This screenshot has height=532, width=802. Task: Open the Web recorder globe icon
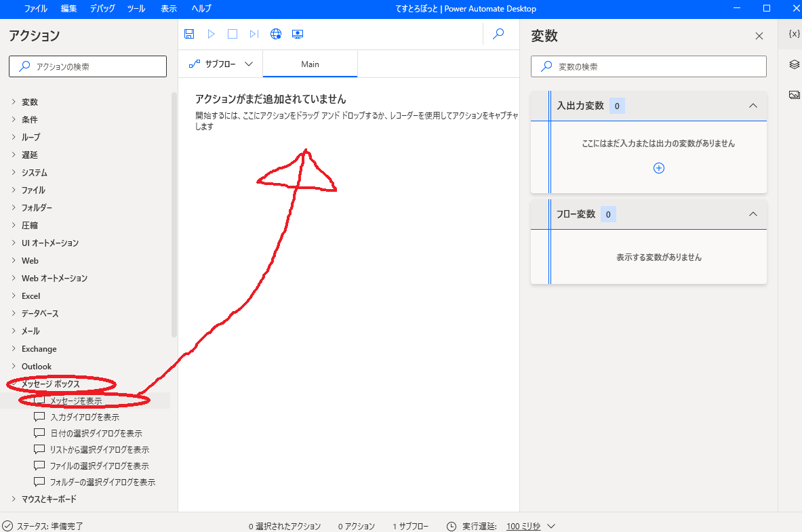276,34
